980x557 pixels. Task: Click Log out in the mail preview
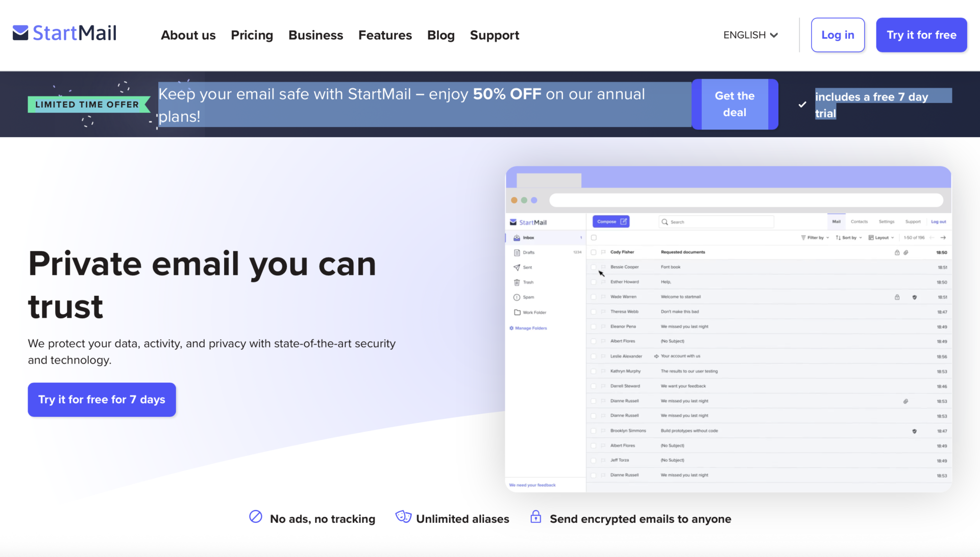coord(938,221)
